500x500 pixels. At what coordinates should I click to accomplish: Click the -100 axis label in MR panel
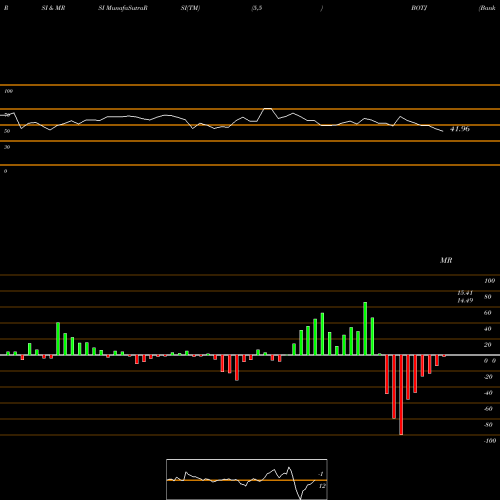490,441
